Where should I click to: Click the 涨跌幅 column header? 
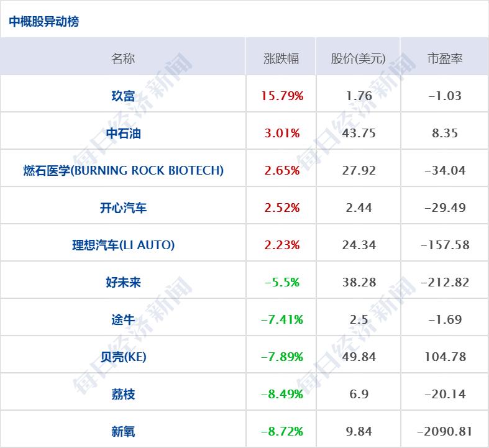pyautogui.click(x=281, y=58)
